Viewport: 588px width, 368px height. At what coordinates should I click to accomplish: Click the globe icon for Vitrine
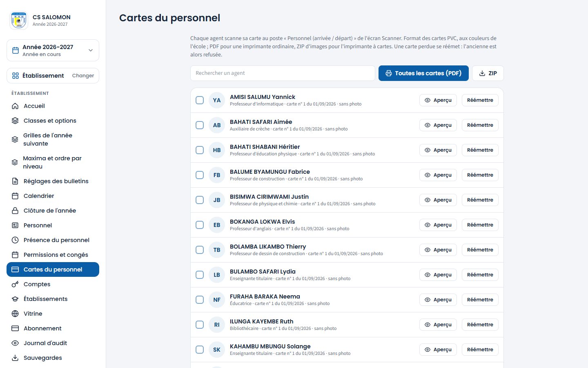[15, 314]
